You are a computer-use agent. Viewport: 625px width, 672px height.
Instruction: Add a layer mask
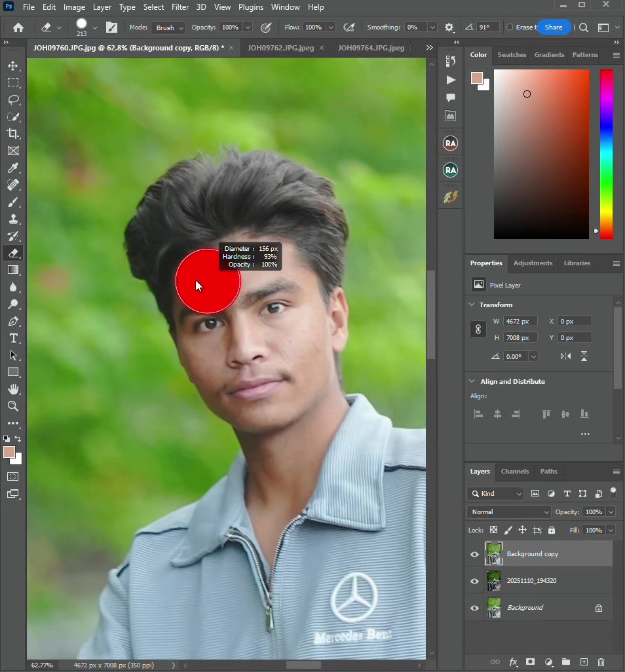pos(530,662)
